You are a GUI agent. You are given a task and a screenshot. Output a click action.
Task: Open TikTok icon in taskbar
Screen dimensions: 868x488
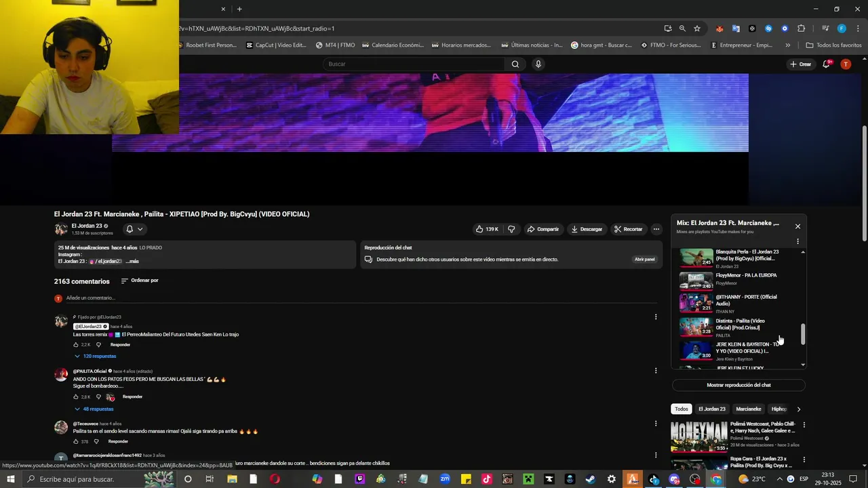point(486,479)
